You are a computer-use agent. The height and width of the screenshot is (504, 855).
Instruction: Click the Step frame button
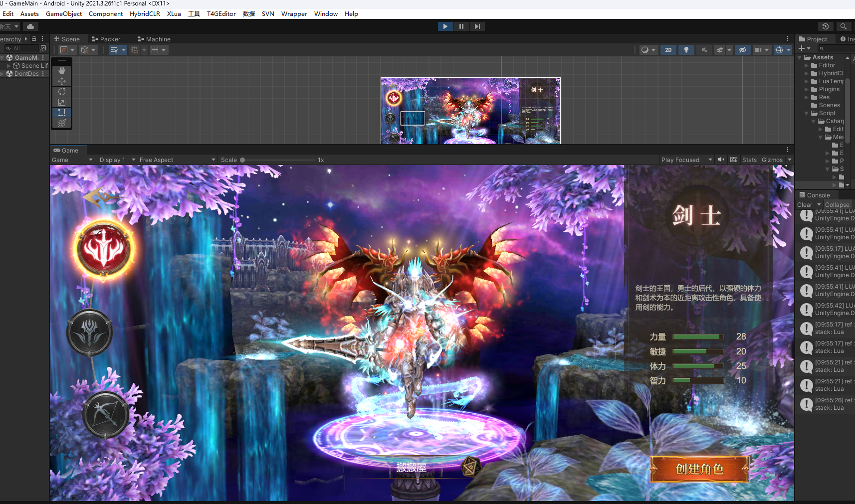click(x=477, y=26)
